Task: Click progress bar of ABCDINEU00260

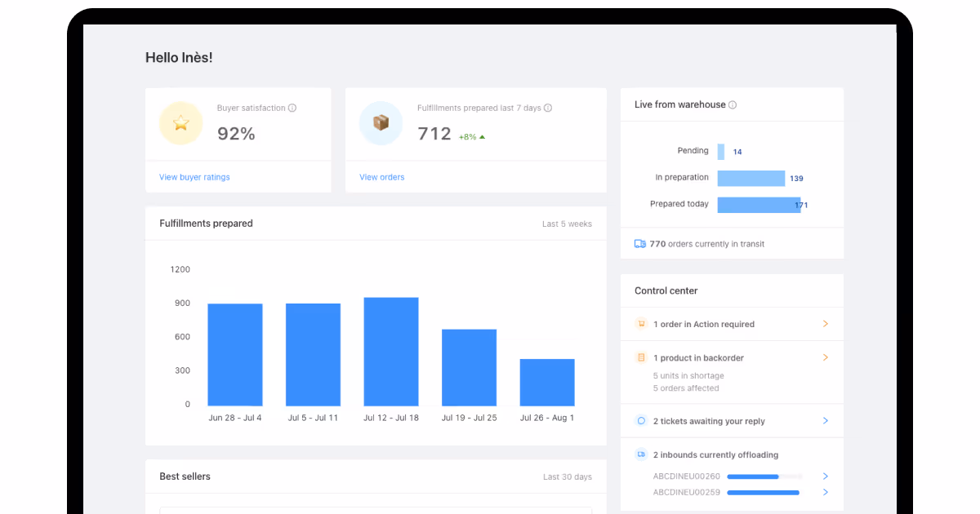Action: [764, 476]
